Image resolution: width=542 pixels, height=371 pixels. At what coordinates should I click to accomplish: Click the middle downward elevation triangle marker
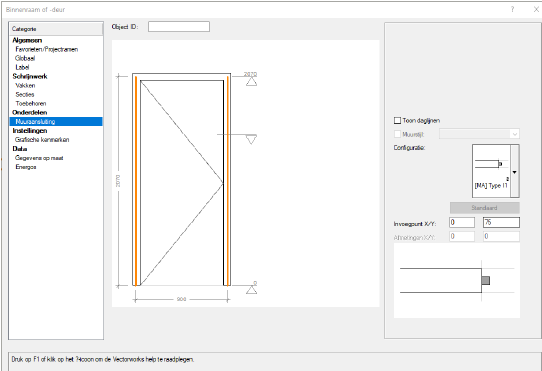pos(251,139)
